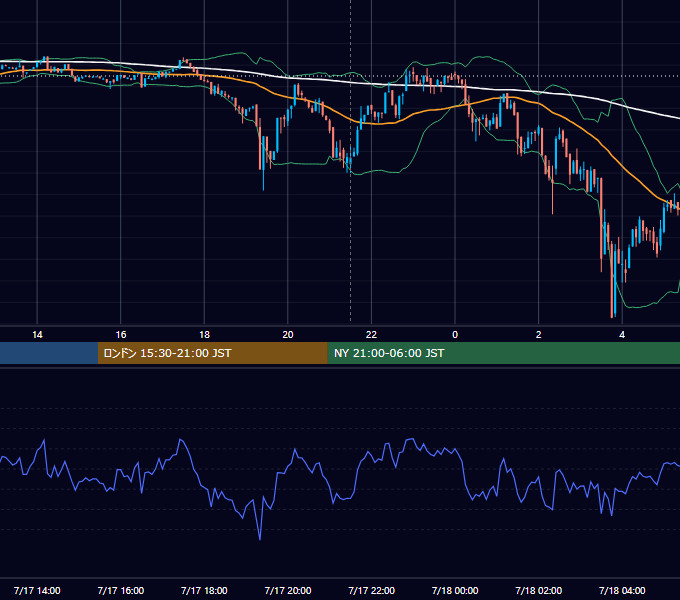This screenshot has height=600, width=680.
Task: Click the 7/17 14:00 label on oscillator axis
Action: [x=37, y=590]
